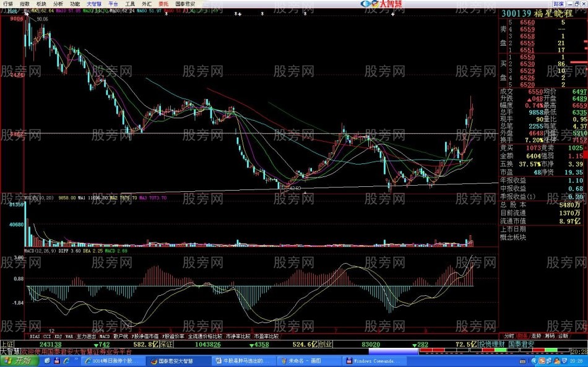Click the 路演 button in title bar
The width and height of the screenshot is (588, 367).
(x=558, y=4)
